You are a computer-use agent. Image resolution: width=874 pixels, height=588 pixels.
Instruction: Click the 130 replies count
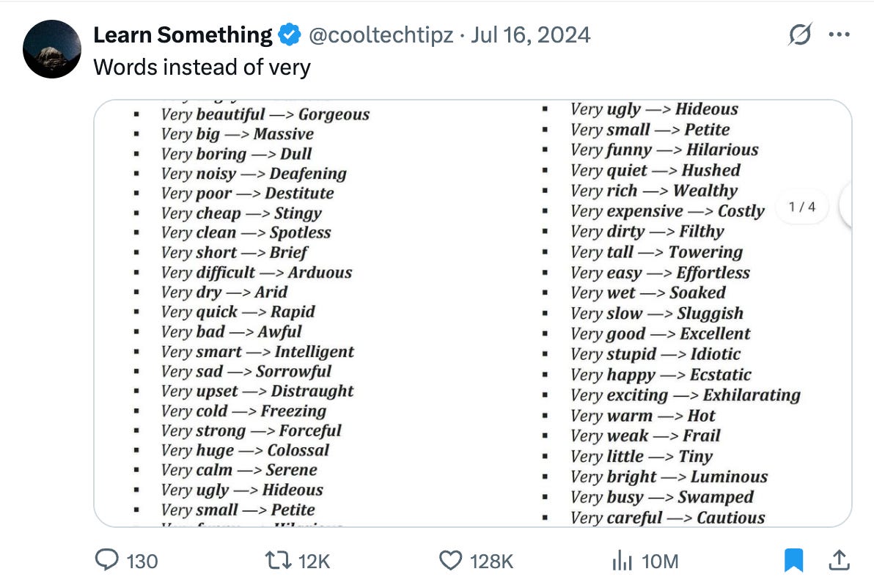point(142,562)
